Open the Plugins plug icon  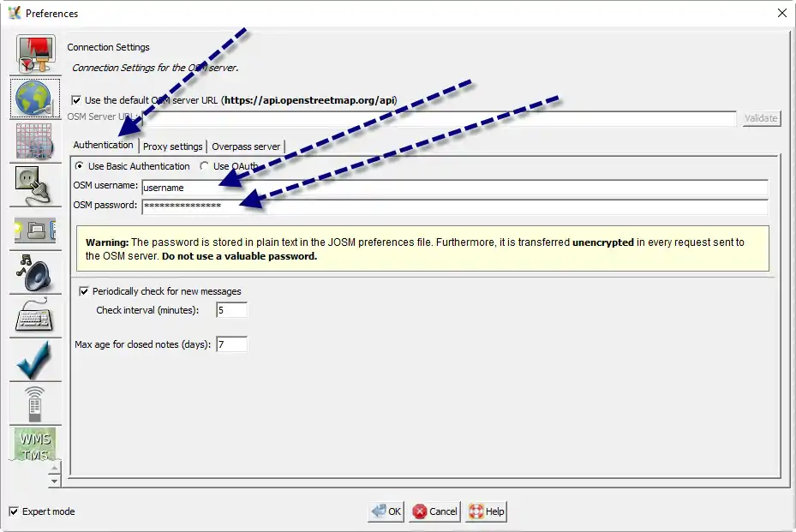35,185
